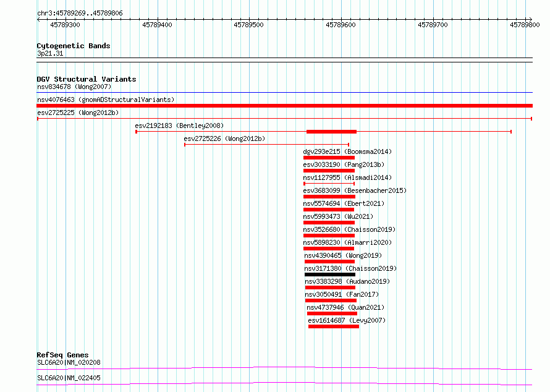Viewport: 550px width, 392px height.
Task: Click the chr3:45789269..45789806 coordinate label
Action: [80, 13]
